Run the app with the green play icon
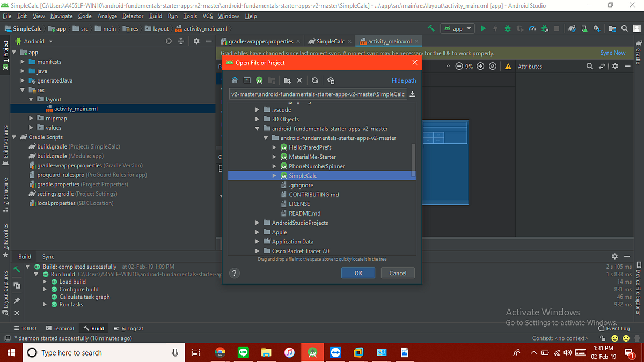 point(484,28)
